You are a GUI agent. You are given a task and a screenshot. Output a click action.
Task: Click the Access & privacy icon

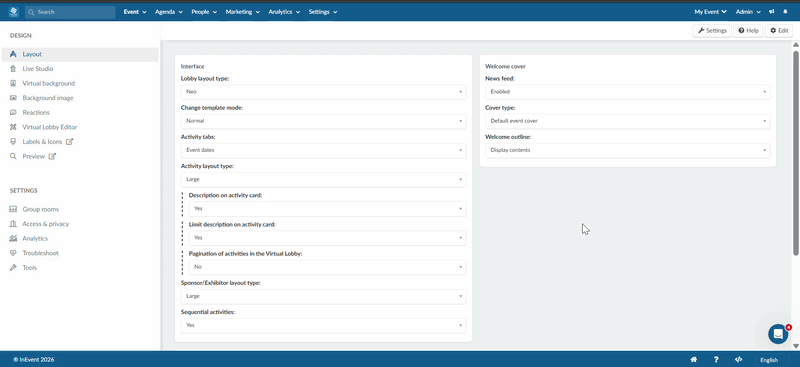[13, 224]
